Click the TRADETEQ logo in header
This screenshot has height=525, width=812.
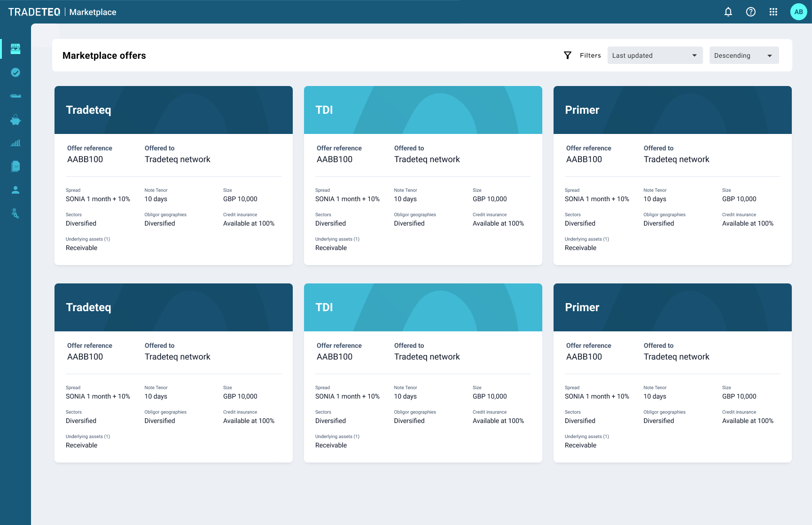tap(34, 12)
